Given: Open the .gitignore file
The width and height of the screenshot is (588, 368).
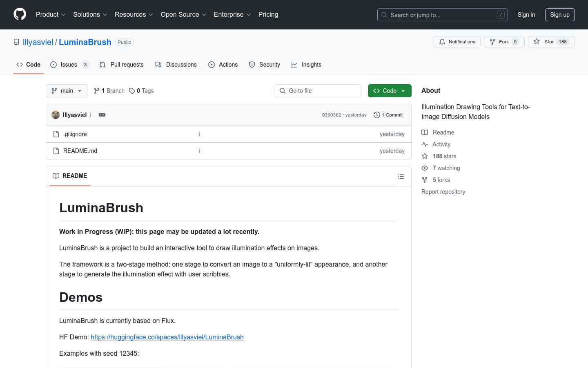Looking at the screenshot, I should coord(75,134).
